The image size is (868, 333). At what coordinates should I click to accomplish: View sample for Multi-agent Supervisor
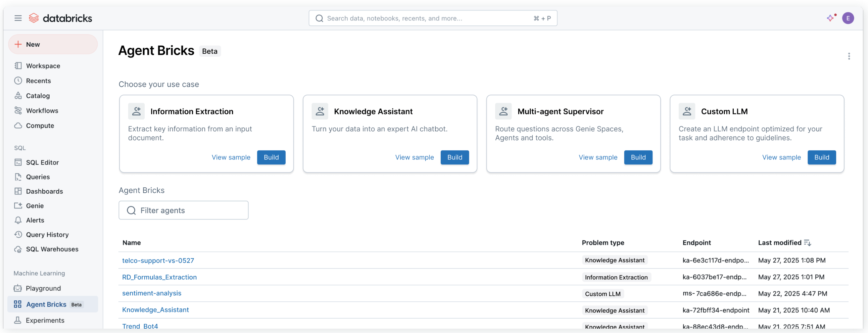pyautogui.click(x=598, y=157)
